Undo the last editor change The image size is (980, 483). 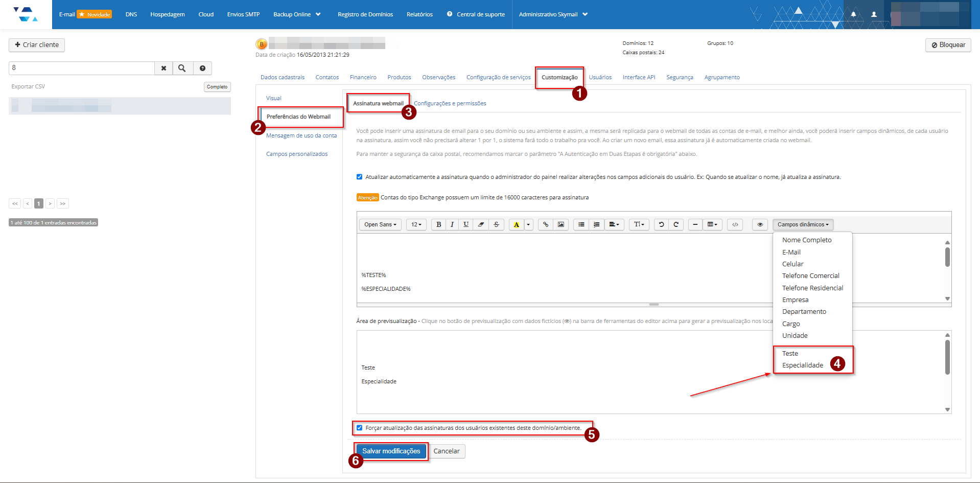pos(661,224)
